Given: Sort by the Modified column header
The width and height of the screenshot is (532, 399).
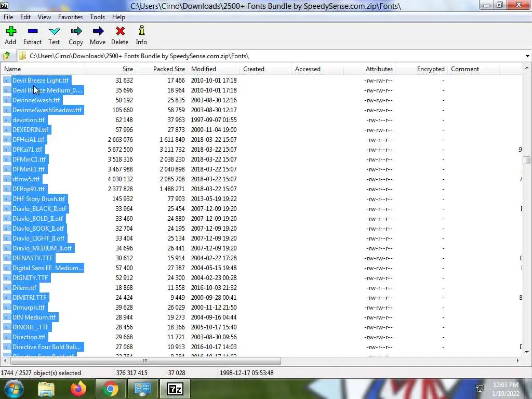Looking at the screenshot, I should coord(214,69).
